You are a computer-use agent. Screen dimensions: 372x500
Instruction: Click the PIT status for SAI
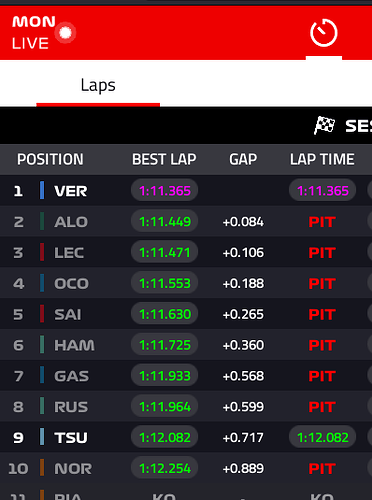coord(322,314)
